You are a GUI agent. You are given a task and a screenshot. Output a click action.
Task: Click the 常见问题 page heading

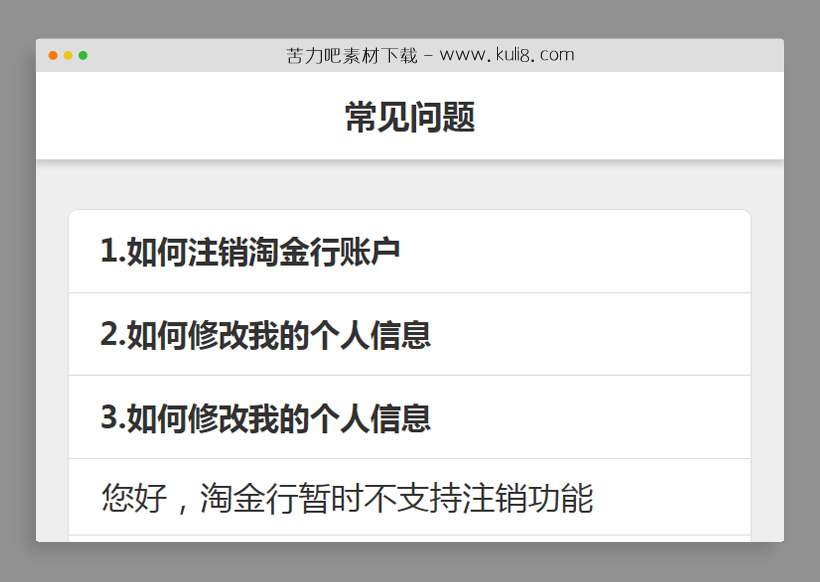pos(410,117)
